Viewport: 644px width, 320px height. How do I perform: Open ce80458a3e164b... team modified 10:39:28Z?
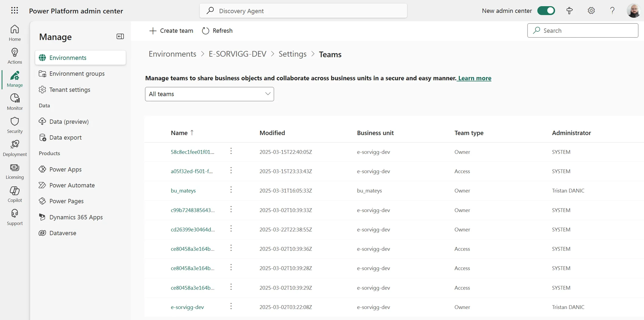point(192,268)
